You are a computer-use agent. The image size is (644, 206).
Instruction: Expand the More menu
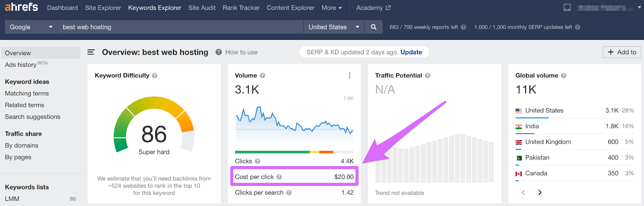pyautogui.click(x=332, y=8)
